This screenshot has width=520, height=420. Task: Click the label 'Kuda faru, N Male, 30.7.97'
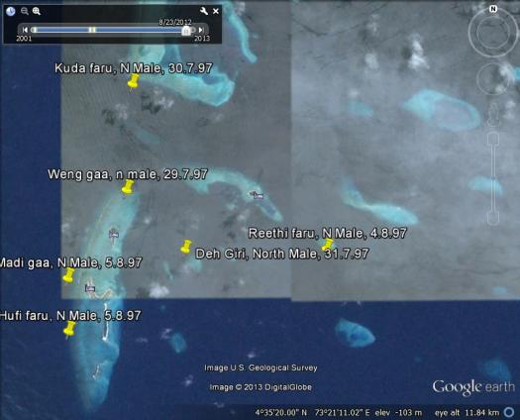(x=134, y=68)
